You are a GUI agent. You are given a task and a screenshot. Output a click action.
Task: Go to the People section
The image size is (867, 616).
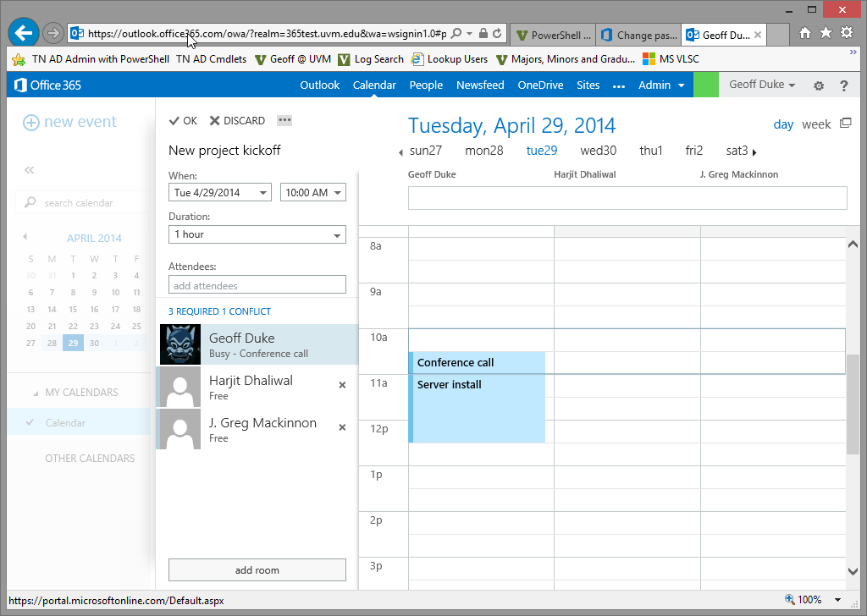click(x=426, y=85)
